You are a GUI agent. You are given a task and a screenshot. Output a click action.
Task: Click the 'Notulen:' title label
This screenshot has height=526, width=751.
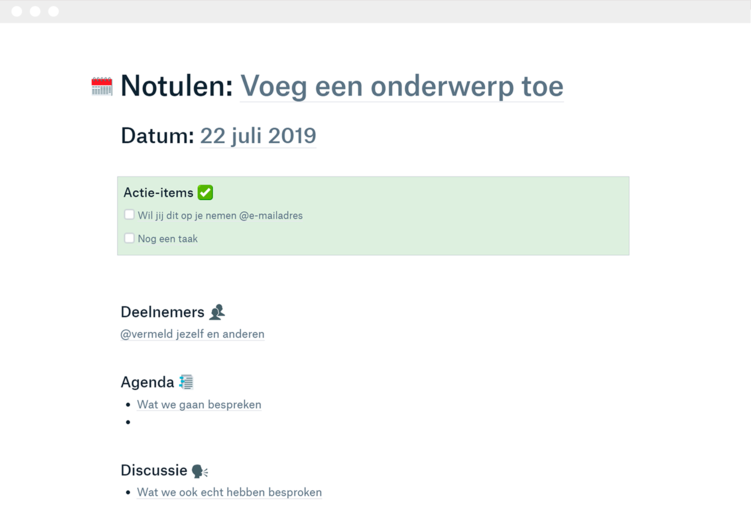tap(176, 86)
